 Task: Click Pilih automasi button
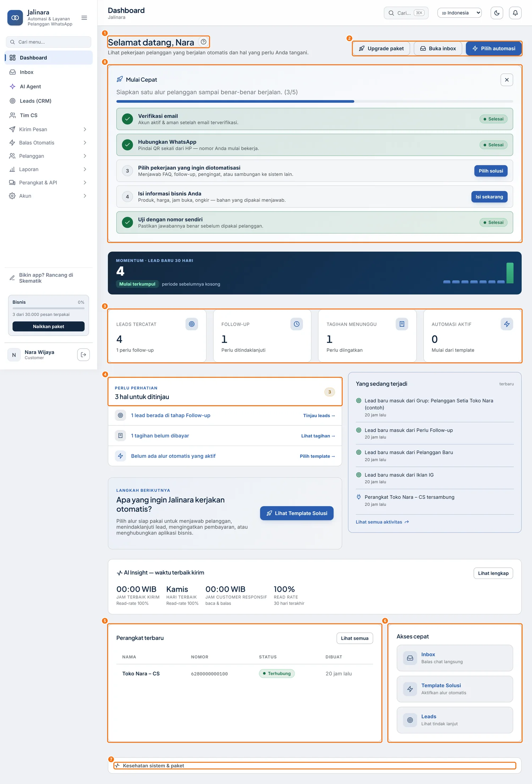494,48
